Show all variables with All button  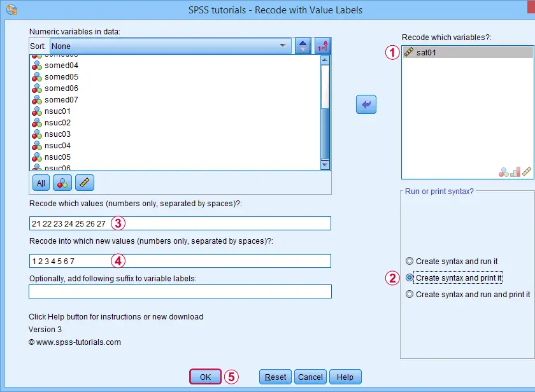coord(41,183)
